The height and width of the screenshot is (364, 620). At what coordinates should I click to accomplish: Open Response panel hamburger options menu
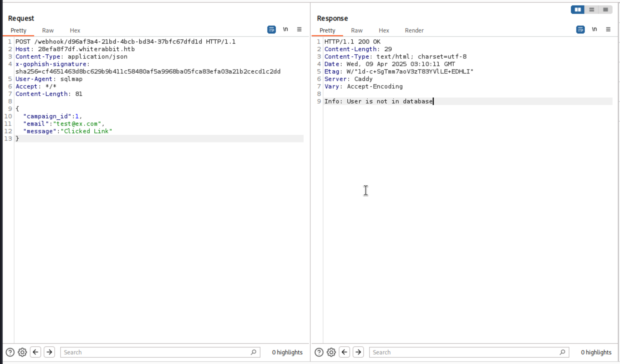[608, 30]
